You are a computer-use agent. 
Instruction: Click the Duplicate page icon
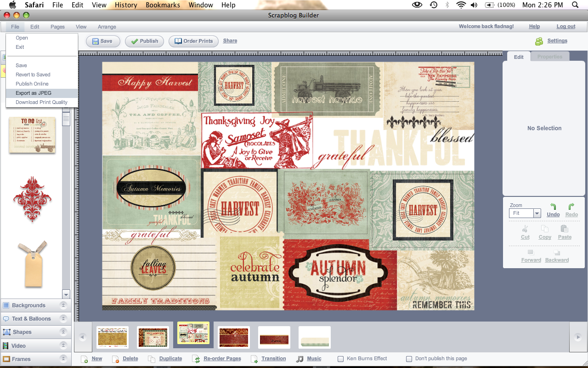(x=152, y=359)
